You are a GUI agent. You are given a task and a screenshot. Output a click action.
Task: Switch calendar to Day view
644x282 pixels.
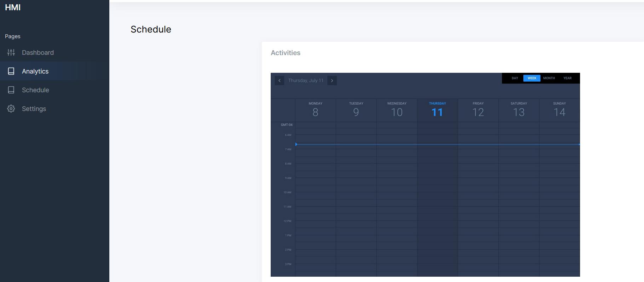pos(514,78)
